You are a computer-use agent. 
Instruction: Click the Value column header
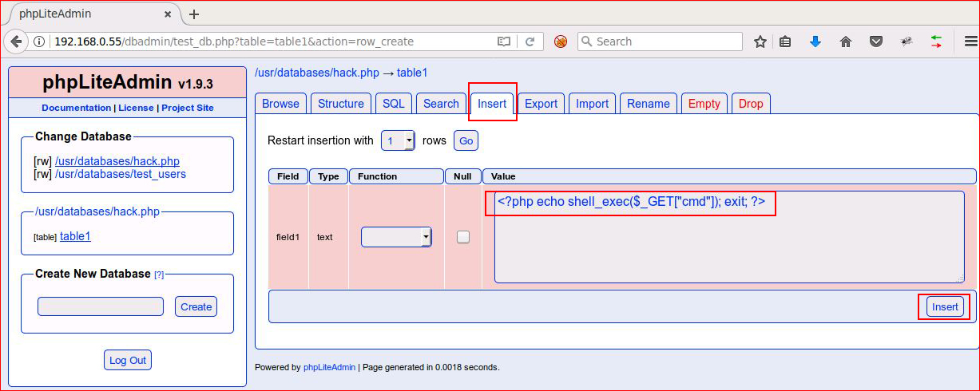(x=729, y=176)
